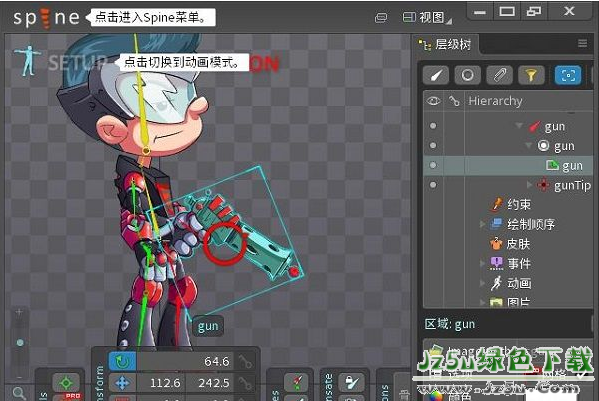The image size is (599, 401).
Task: Select 约束 in the hierarchy tree
Action: pyautogui.click(x=511, y=205)
